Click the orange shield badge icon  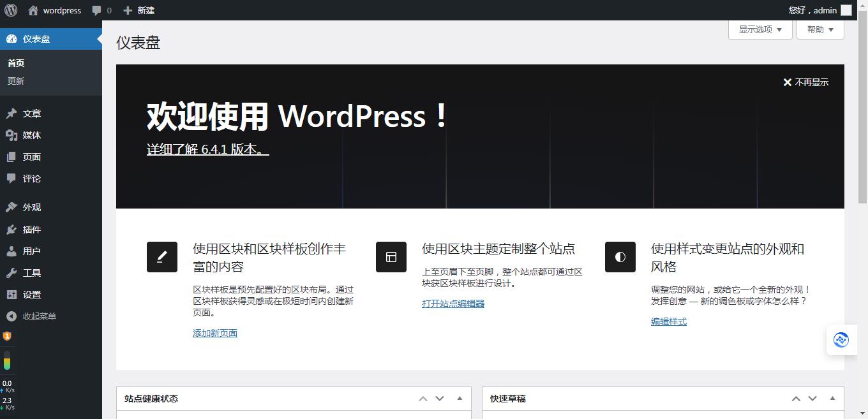7,336
